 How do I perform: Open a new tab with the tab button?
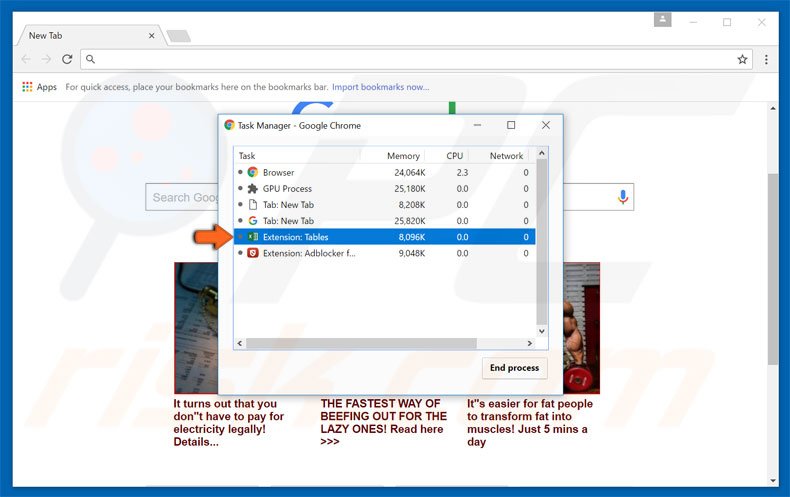tap(178, 36)
